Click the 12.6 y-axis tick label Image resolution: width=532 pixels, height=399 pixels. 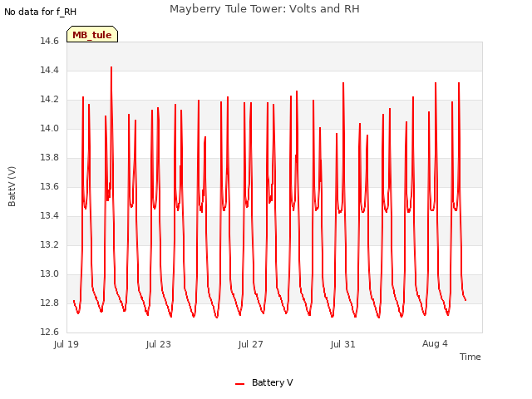point(50,332)
